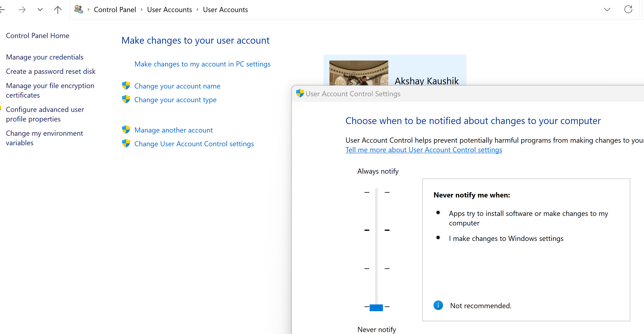Click UAC Settings title bar shield icon
The height and width of the screenshot is (334, 644).
click(x=300, y=93)
